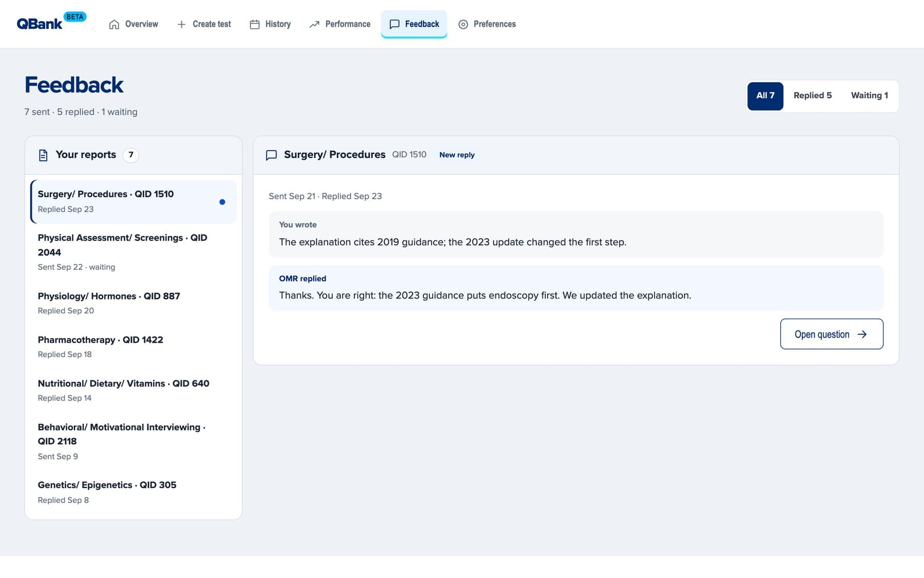Click the "OMR replied" message box
This screenshot has height=578, width=924.
point(576,288)
